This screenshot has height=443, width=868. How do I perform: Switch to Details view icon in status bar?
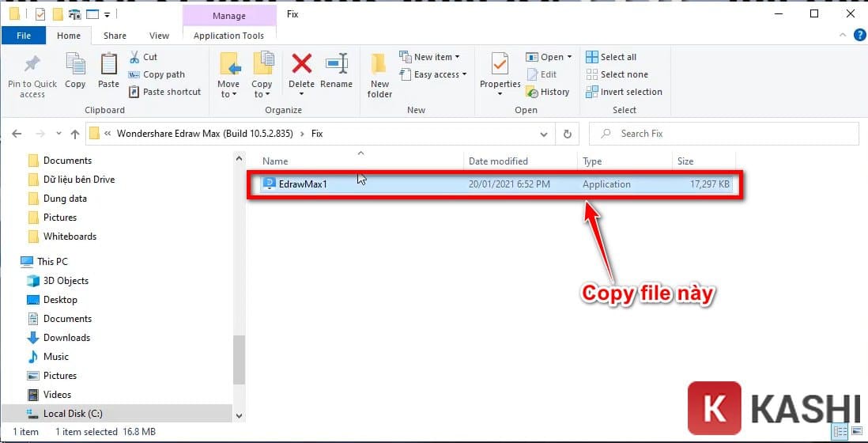pyautogui.click(x=839, y=432)
